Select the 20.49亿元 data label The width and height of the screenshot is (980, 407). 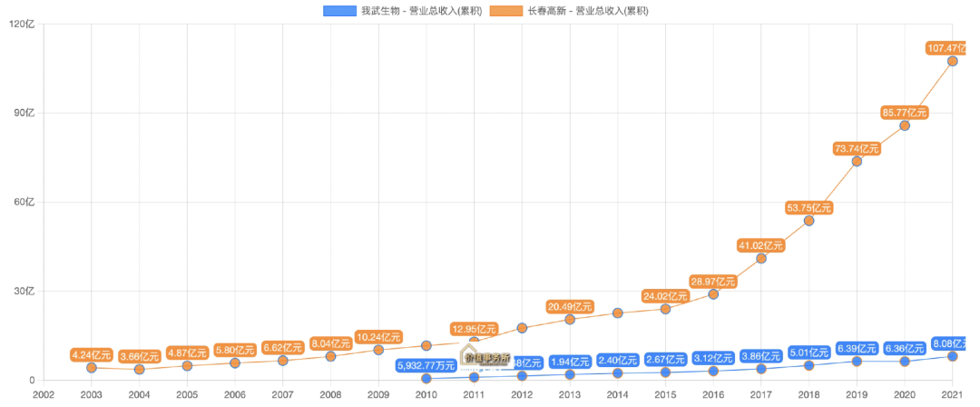click(569, 307)
